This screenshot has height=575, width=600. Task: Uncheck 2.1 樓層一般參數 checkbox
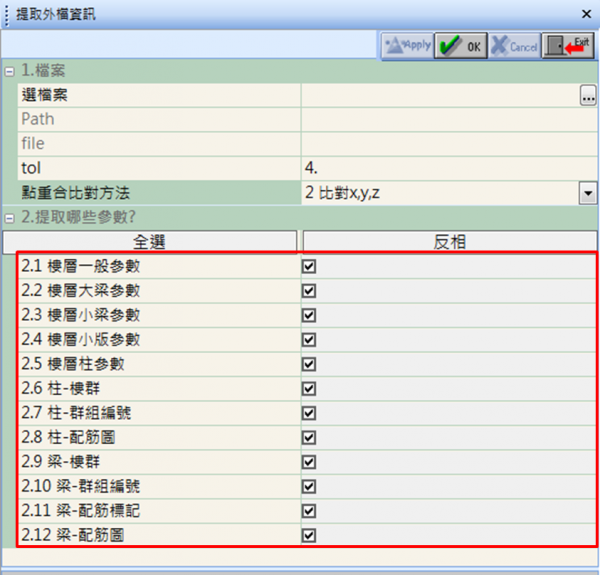click(309, 266)
